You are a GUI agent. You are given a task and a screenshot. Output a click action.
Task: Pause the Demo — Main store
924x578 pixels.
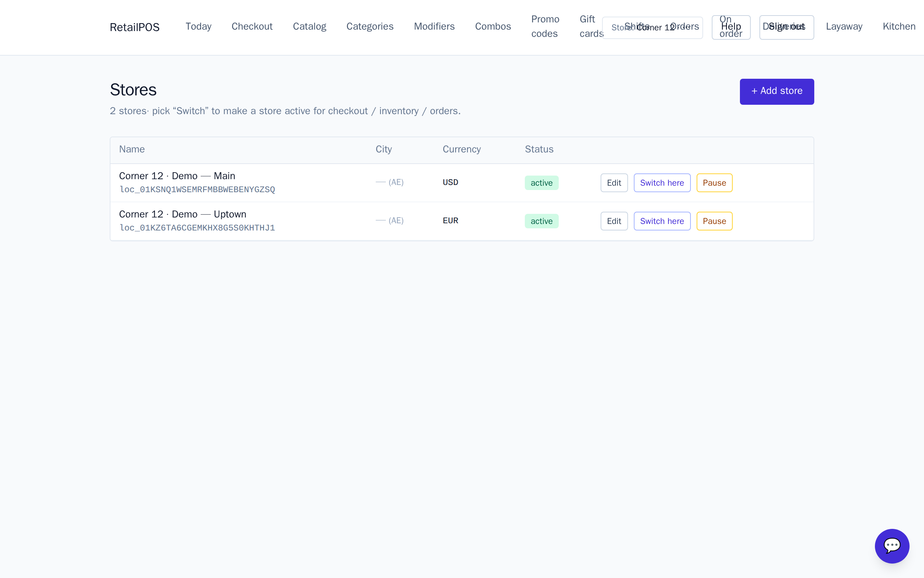(714, 183)
